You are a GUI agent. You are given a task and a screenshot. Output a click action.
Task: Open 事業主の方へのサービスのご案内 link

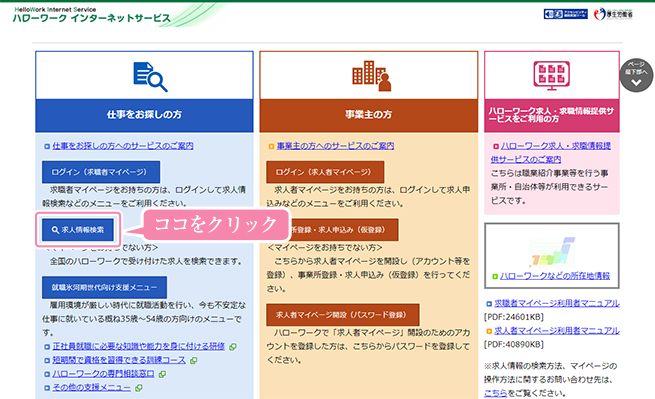coord(335,146)
